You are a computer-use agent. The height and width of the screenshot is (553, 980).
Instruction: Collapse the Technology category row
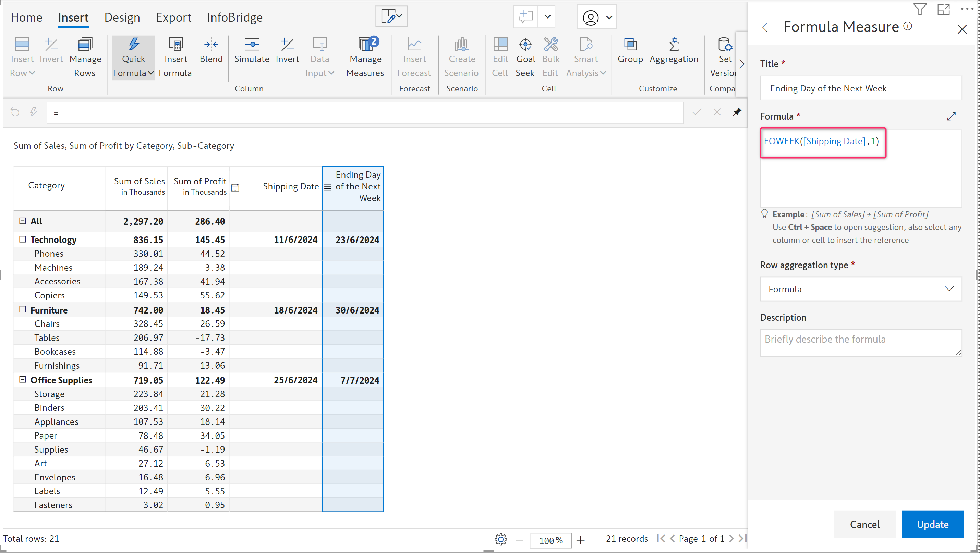(x=22, y=239)
